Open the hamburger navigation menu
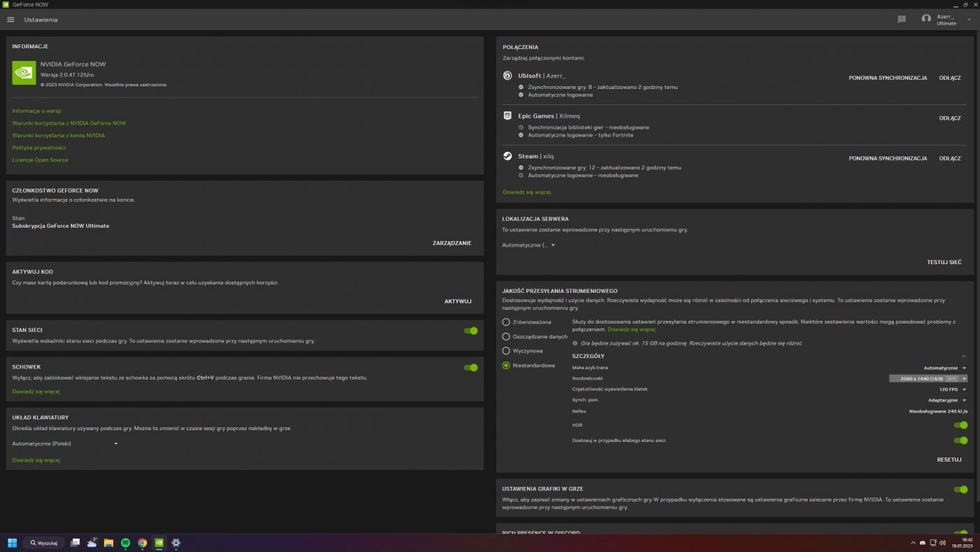This screenshot has width=980, height=552. (10, 20)
